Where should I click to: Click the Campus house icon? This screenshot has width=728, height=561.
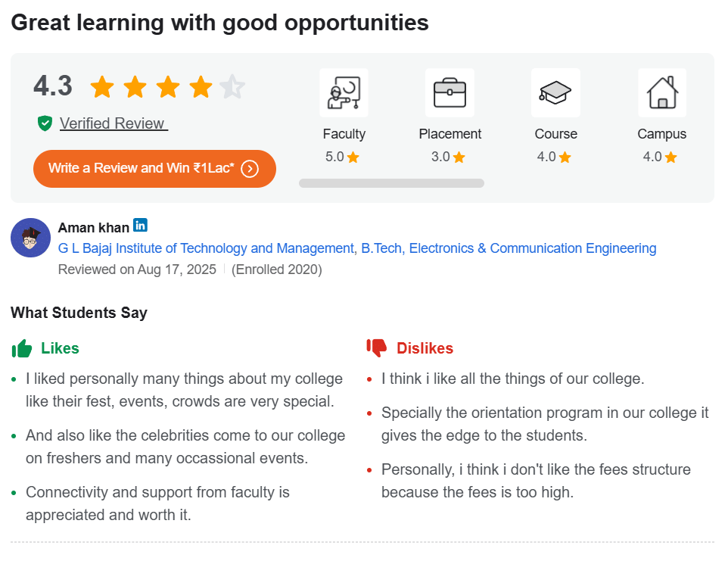[662, 93]
